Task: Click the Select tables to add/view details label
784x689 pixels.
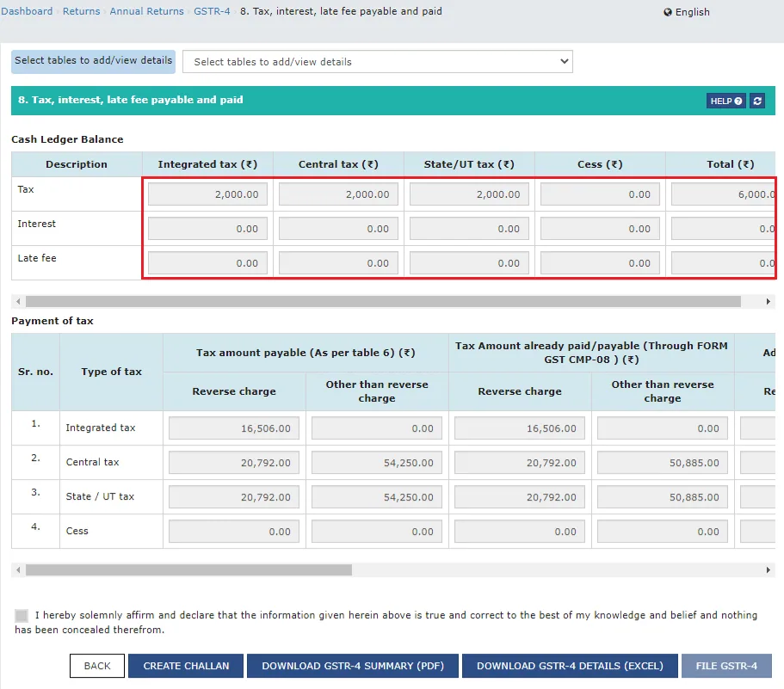Action: click(94, 61)
